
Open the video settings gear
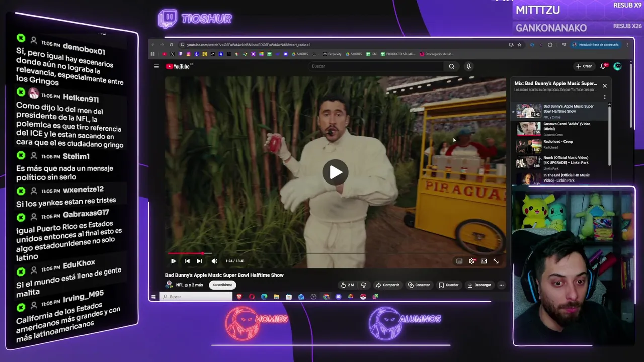[471, 261]
